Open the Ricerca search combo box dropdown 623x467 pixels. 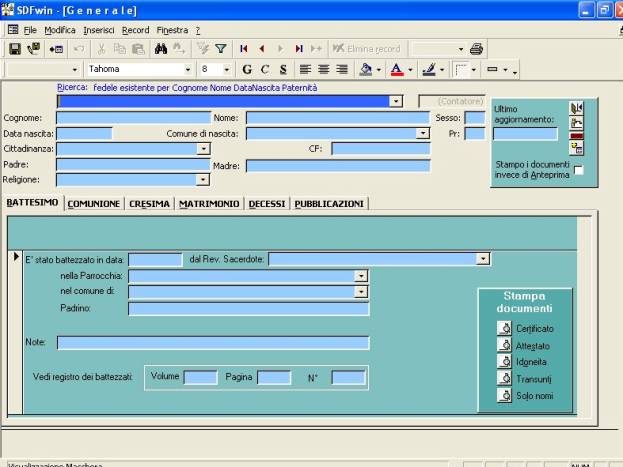point(396,101)
